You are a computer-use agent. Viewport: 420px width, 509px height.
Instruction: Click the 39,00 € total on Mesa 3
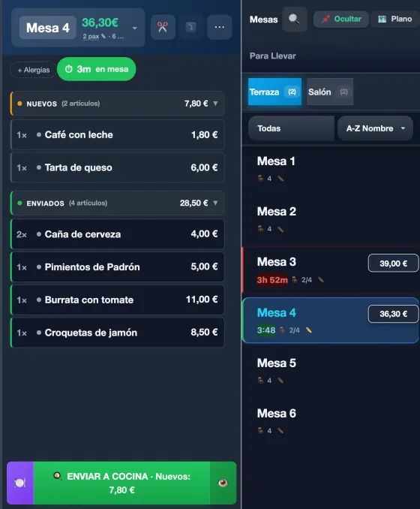coord(393,264)
